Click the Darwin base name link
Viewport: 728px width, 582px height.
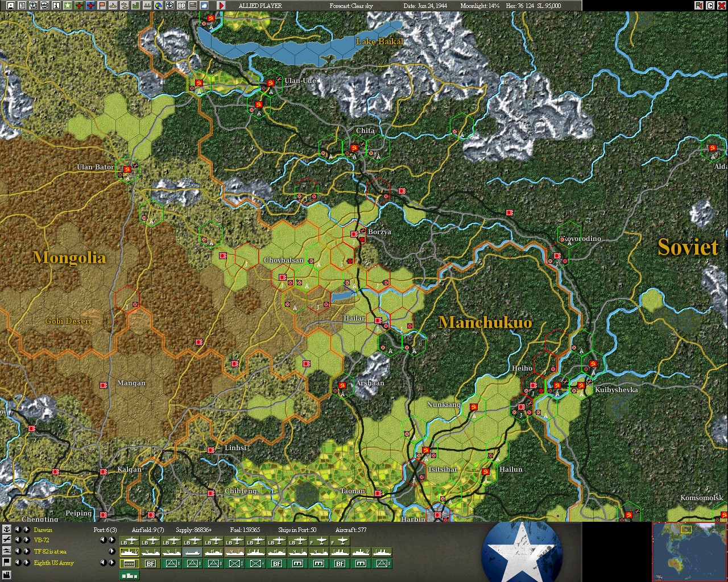[x=43, y=530]
